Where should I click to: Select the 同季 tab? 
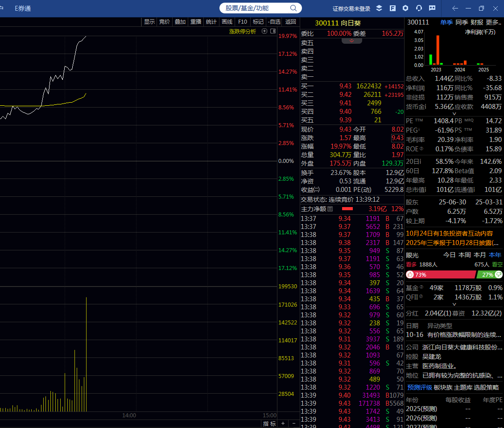pos(462,22)
